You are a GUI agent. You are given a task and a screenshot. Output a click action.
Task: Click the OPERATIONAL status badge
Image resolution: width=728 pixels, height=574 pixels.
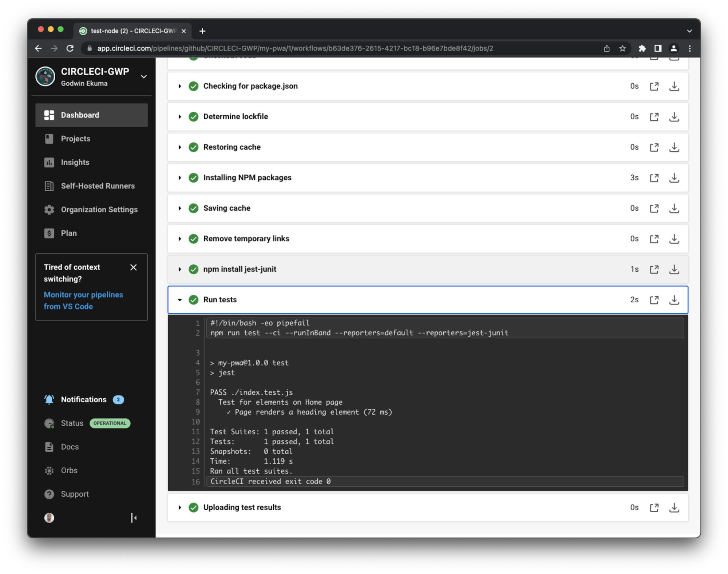point(110,423)
